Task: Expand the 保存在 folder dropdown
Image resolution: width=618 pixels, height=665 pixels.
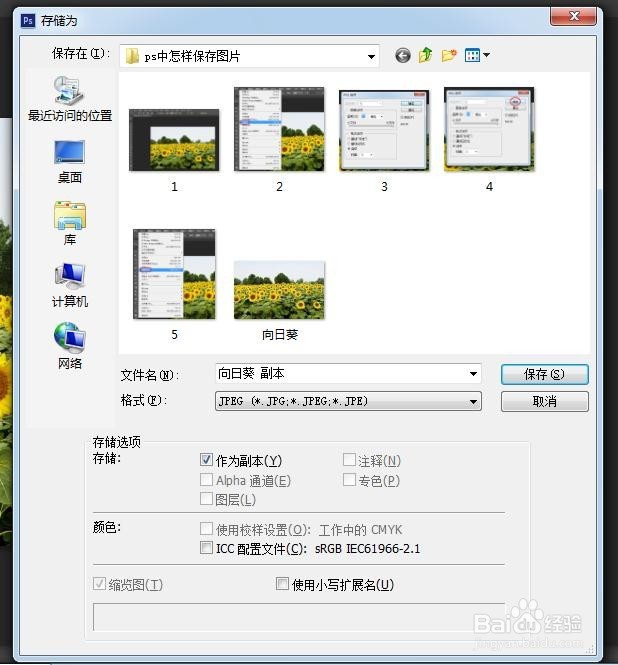Action: coord(371,56)
